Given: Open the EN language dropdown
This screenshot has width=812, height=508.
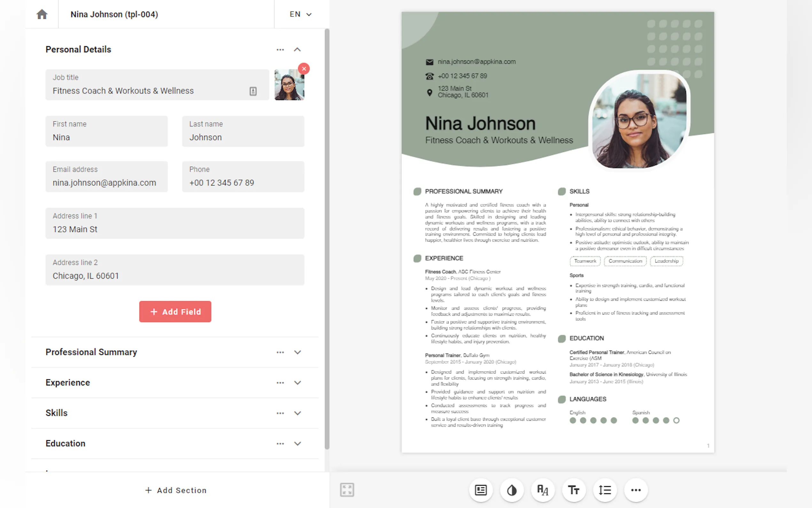Looking at the screenshot, I should tap(301, 14).
